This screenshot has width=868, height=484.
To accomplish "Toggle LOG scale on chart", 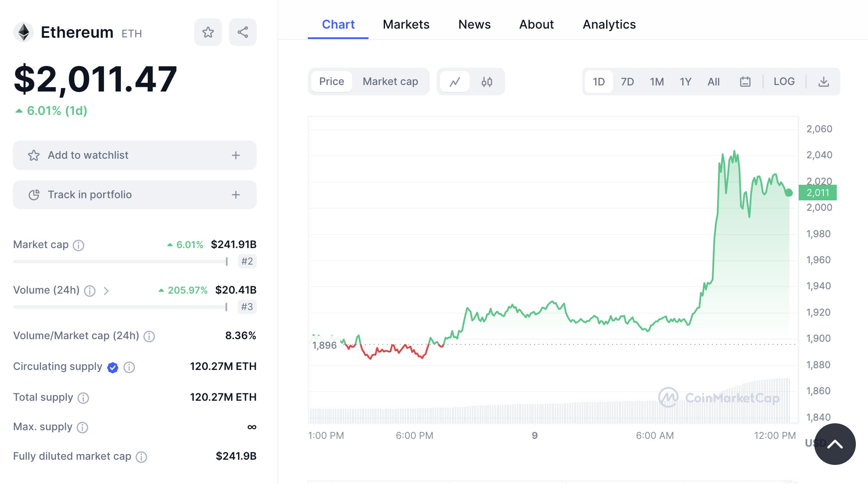I will point(784,82).
